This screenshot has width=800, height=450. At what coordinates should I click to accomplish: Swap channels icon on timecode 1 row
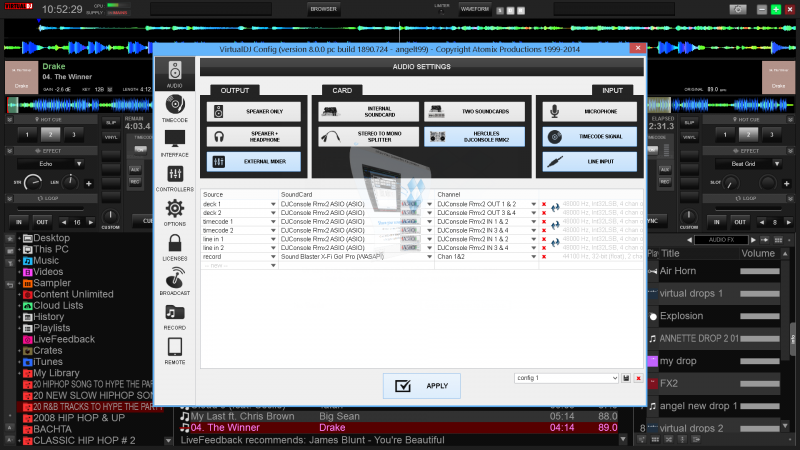coord(555,225)
